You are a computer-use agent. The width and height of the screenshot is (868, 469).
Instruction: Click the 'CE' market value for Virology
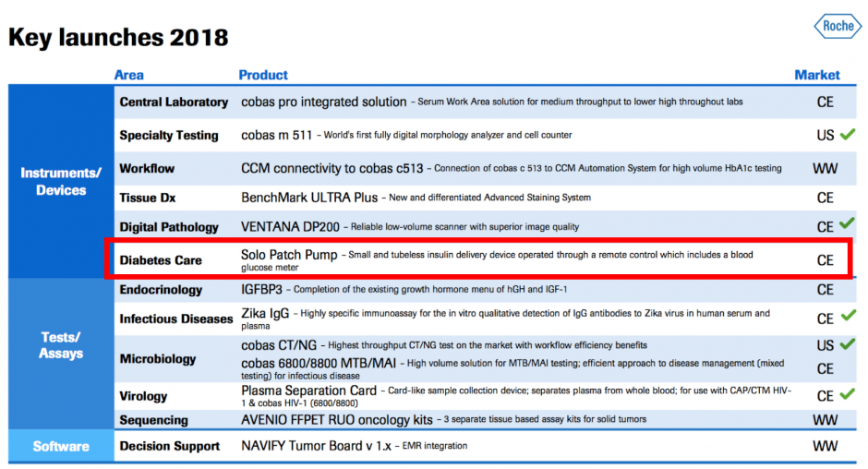coord(826,396)
